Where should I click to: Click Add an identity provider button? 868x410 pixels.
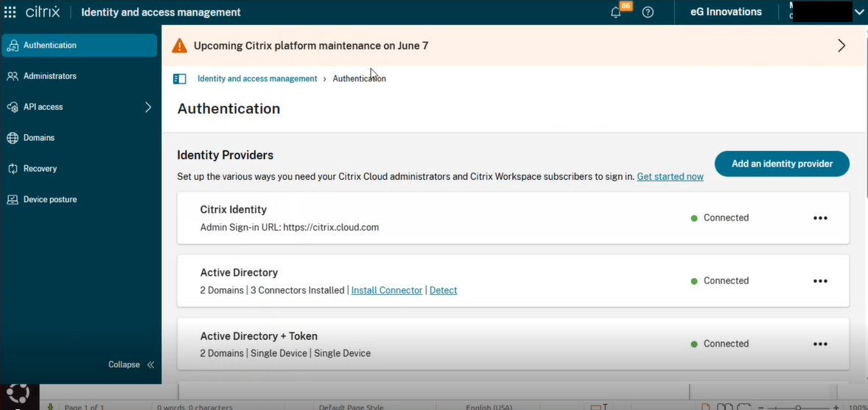coord(782,164)
